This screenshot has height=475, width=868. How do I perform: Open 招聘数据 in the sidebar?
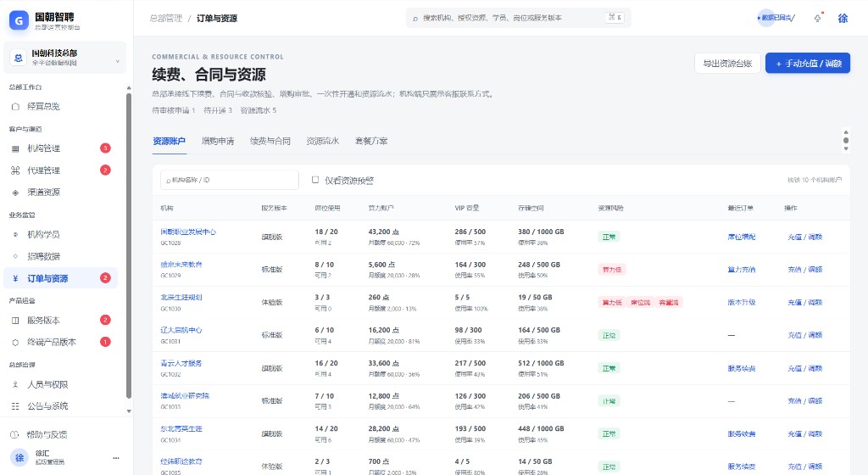click(61, 256)
